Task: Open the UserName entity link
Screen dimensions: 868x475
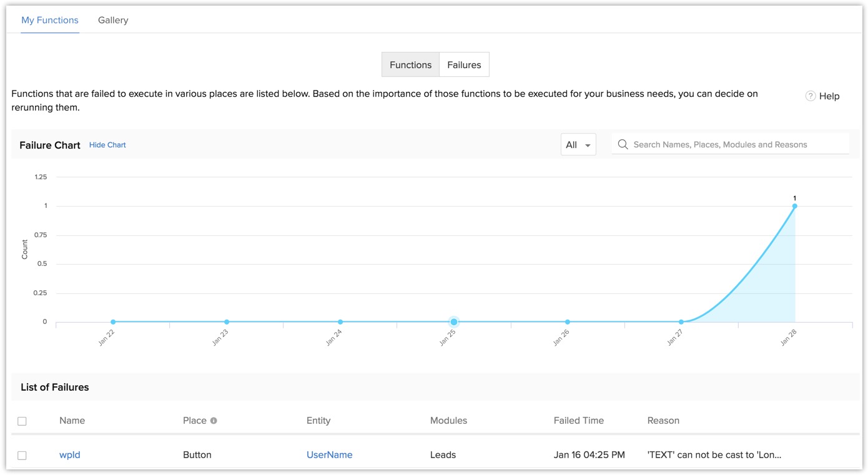Action: click(x=329, y=455)
